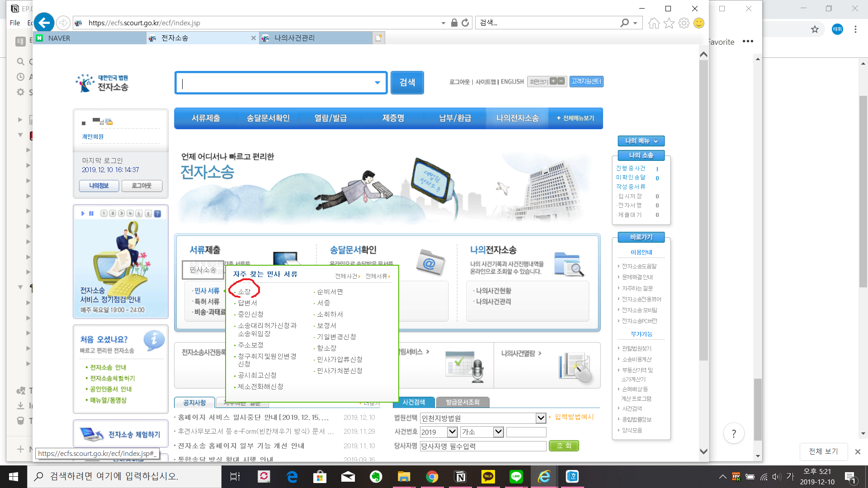Screen dimensions: 868x488
Task: Expand 전체메뉴보기 in the navigation bar
Action: pyautogui.click(x=576, y=118)
